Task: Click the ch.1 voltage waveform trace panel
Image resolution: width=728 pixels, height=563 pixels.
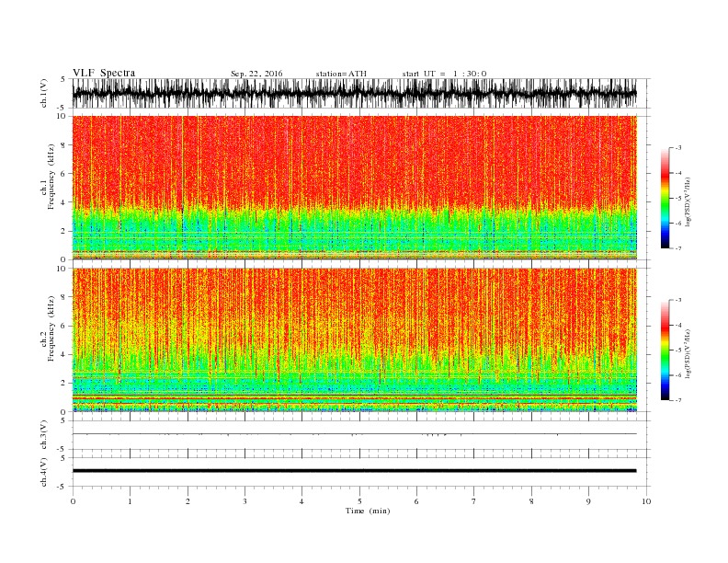Action: [355, 93]
